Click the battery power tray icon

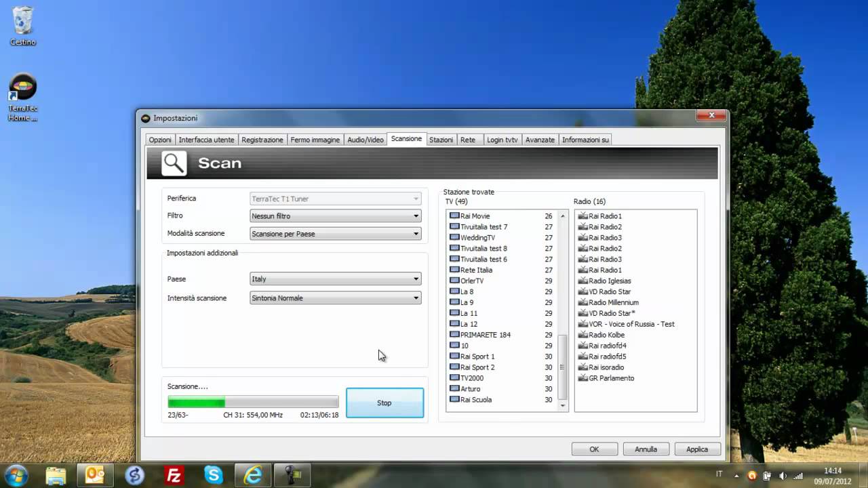click(x=767, y=476)
